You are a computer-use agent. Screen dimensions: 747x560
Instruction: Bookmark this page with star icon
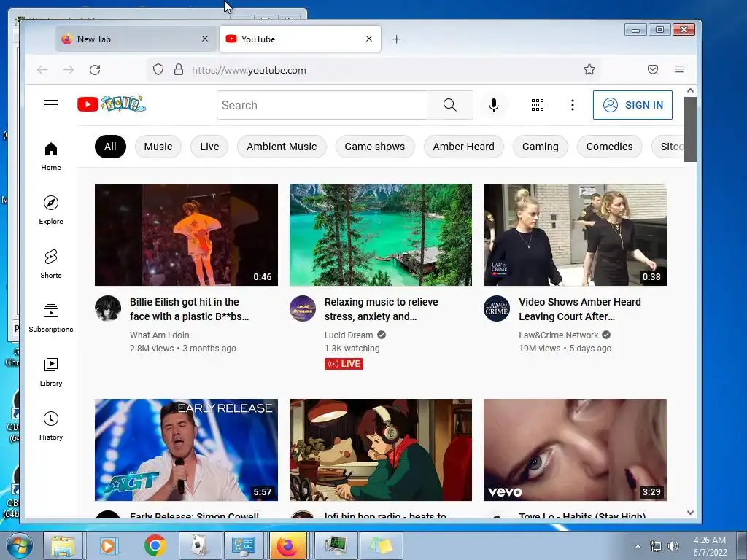589,69
